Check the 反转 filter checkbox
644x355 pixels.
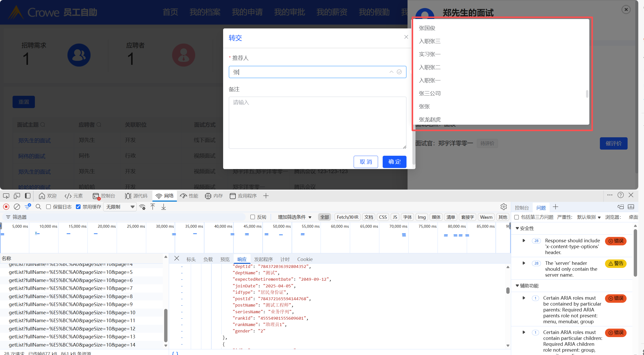tap(253, 217)
